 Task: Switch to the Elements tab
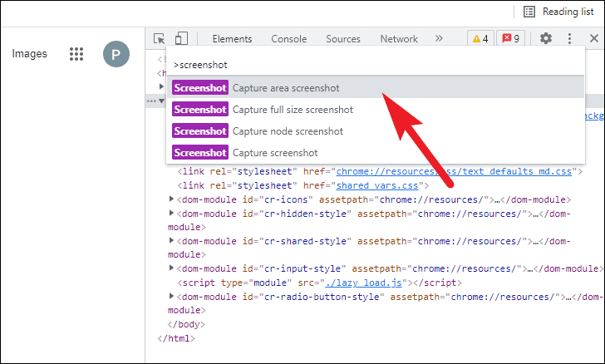pyautogui.click(x=232, y=39)
